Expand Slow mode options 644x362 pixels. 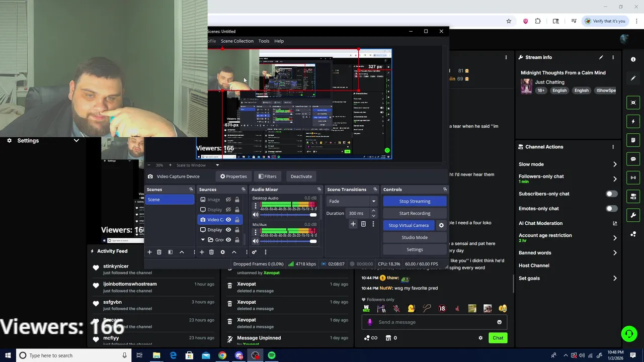pyautogui.click(x=615, y=164)
